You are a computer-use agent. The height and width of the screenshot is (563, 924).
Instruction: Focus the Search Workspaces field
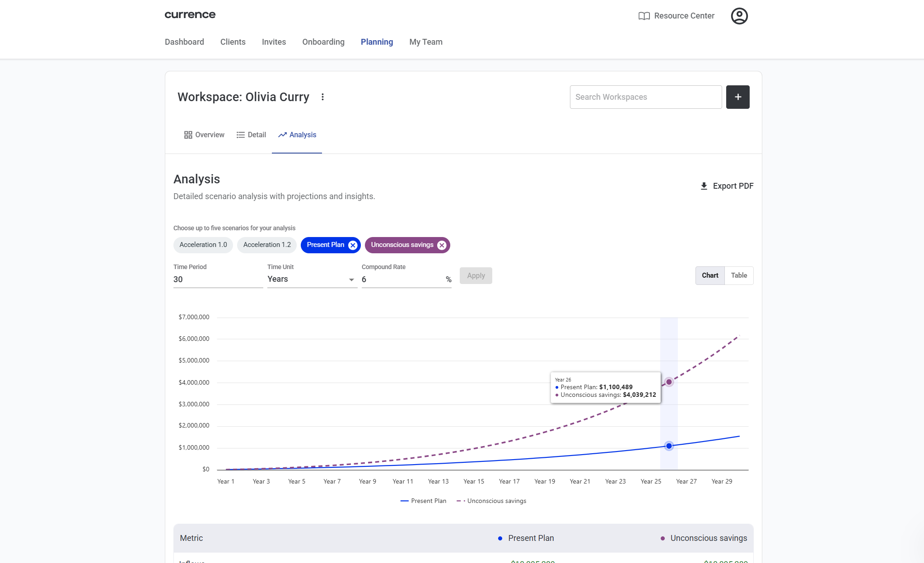645,97
